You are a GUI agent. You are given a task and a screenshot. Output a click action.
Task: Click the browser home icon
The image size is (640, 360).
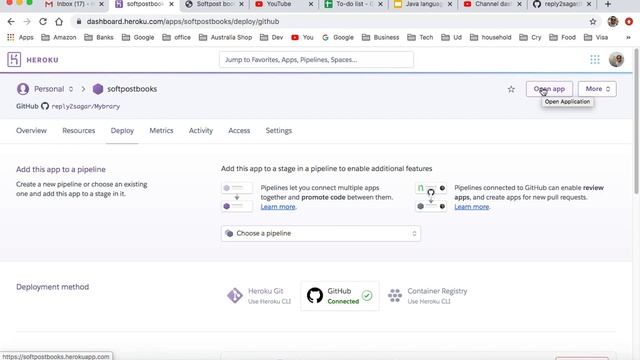(x=59, y=22)
